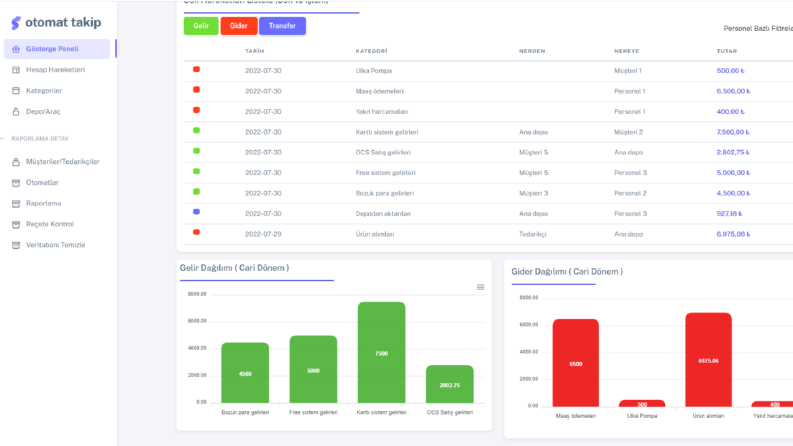Screen dimensions: 793x446
Task: Click the Hesap Hareketleri sidebar icon
Action: point(16,70)
